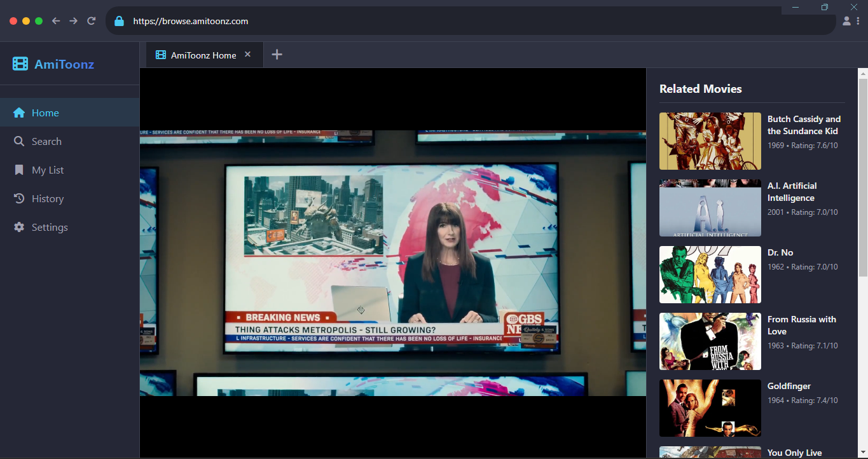The height and width of the screenshot is (459, 868).
Task: Click the You Only Live title
Action: [x=795, y=453]
